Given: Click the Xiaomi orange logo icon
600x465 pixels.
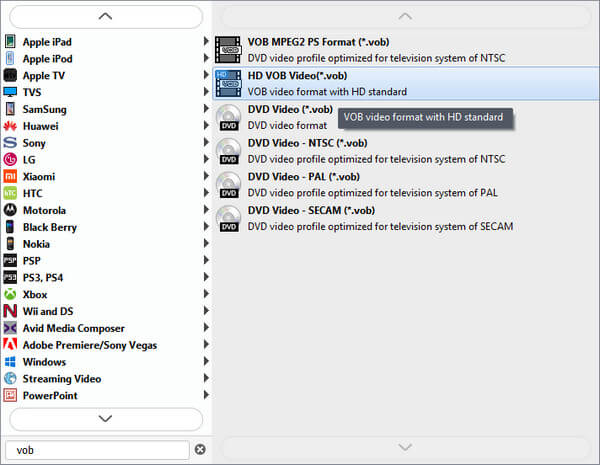Looking at the screenshot, I should 10,176.
